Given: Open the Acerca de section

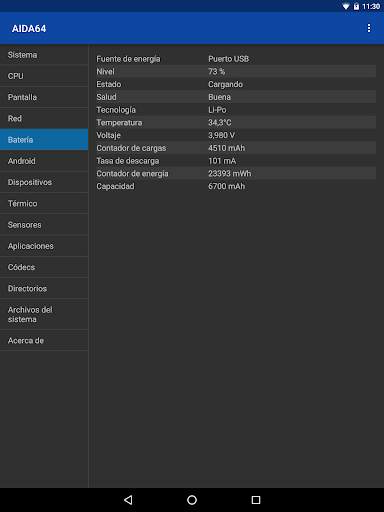Looking at the screenshot, I should click(44, 341).
